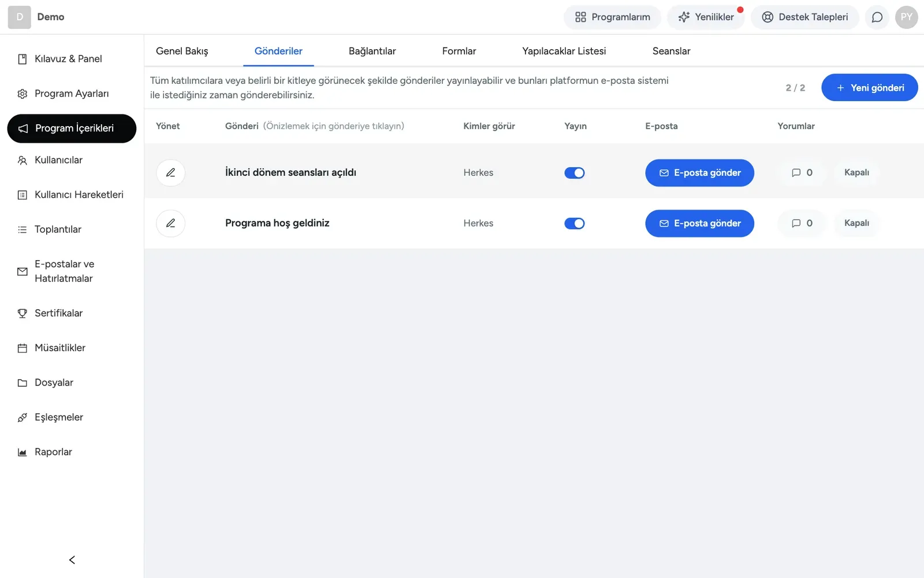Viewport: 924px width, 578px height.
Task: Click the Demo program logo D
Action: pos(19,17)
